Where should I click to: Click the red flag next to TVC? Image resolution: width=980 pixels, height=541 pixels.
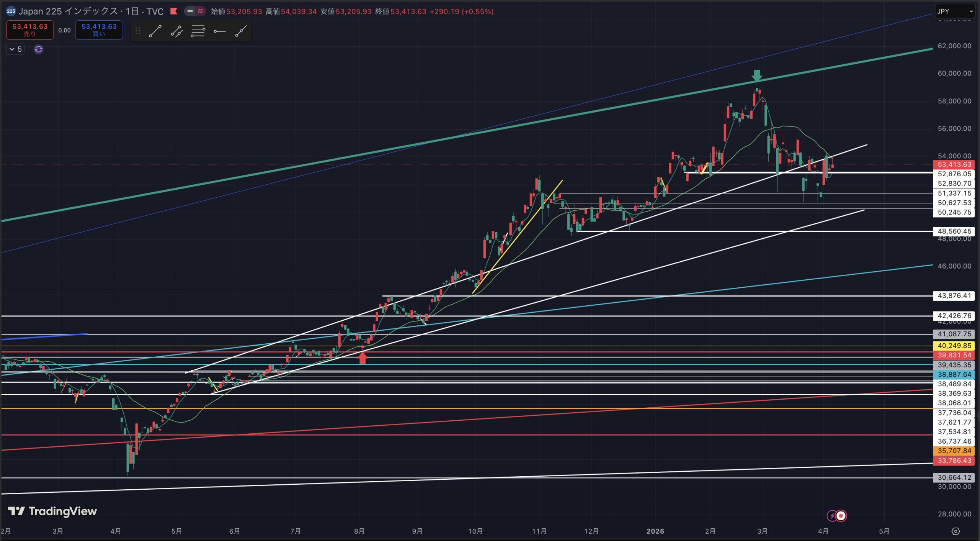[x=174, y=11]
